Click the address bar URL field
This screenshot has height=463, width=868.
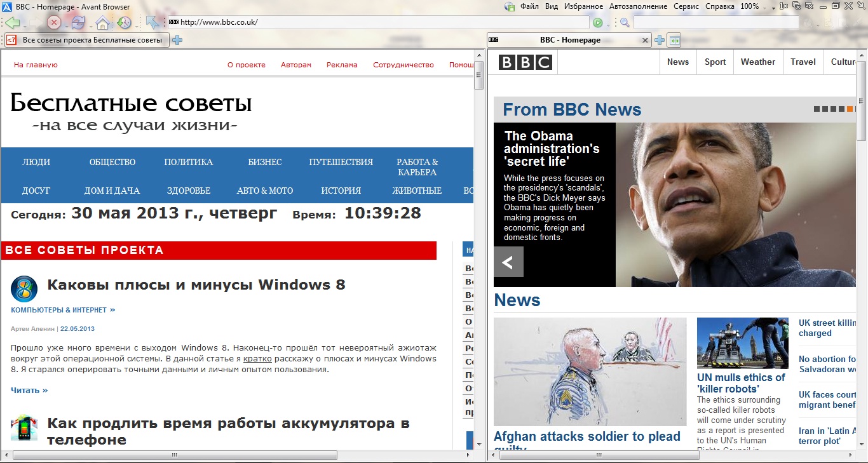point(377,23)
